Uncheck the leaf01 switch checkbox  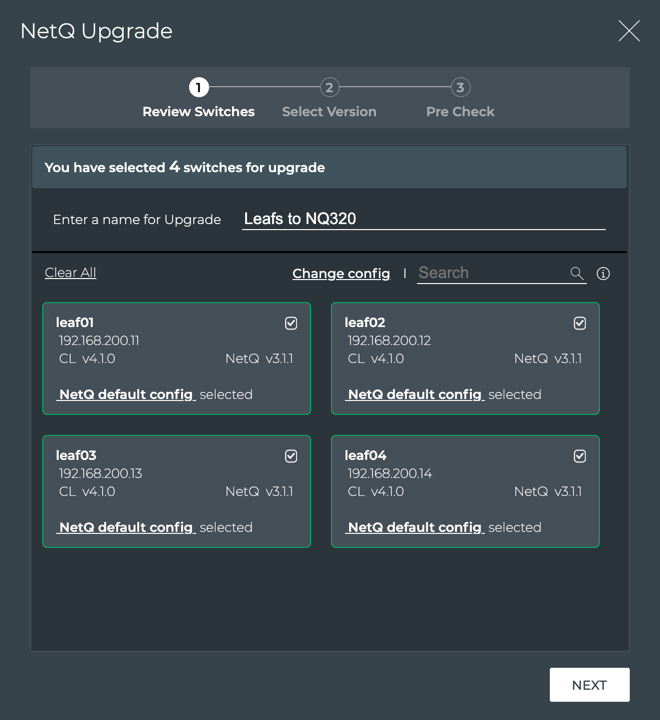(291, 323)
